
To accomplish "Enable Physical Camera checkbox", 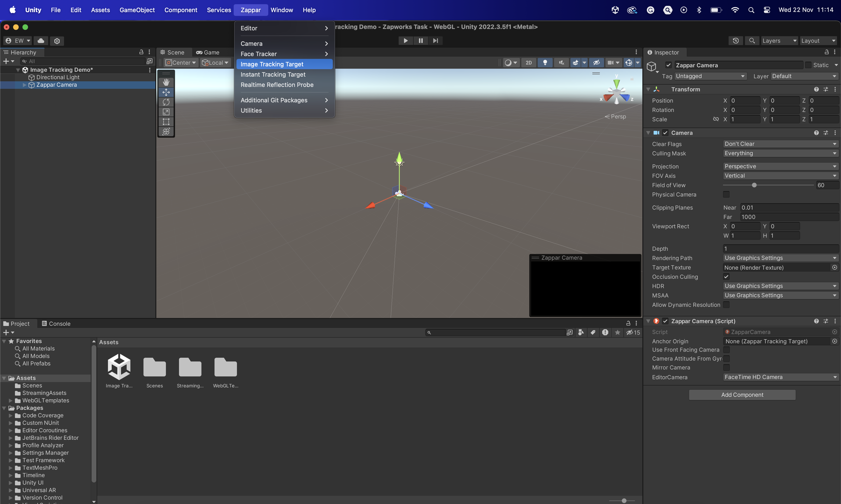I will pyautogui.click(x=726, y=194).
